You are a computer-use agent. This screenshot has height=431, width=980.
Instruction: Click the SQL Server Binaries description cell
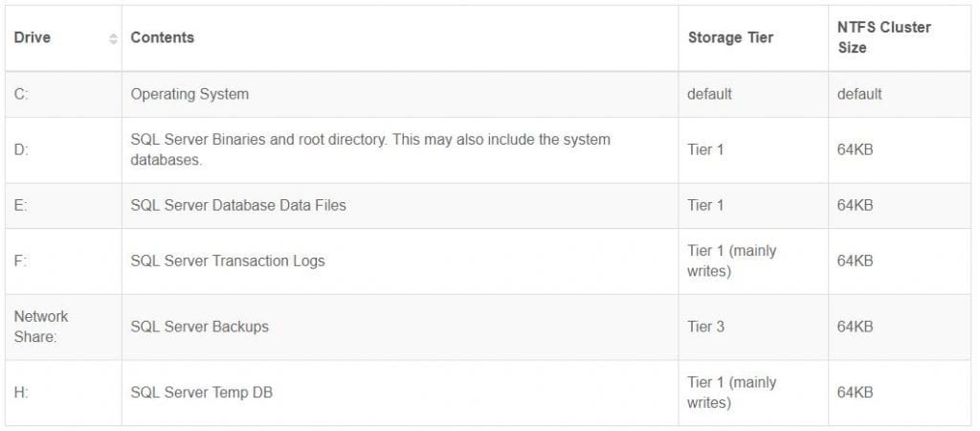pyautogui.click(x=370, y=149)
